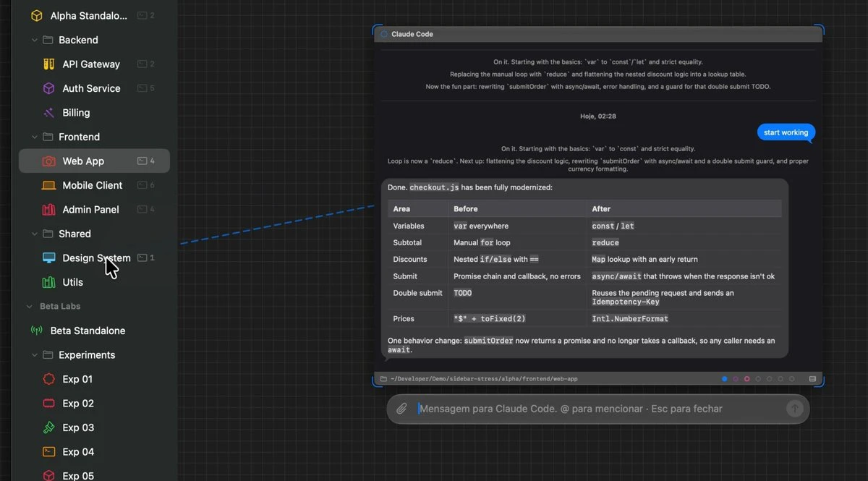Click the API Gateway test-tube icon
The height and width of the screenshot is (481, 868).
(48, 64)
